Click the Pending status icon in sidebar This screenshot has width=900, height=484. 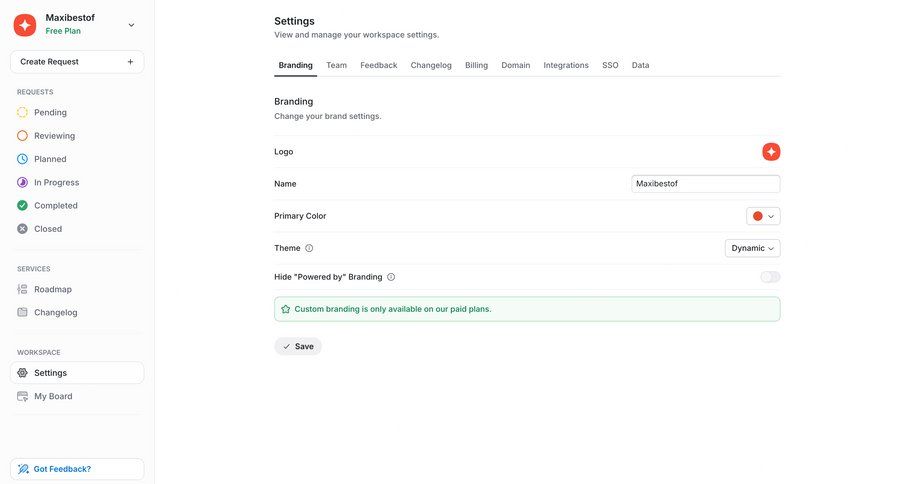point(23,112)
